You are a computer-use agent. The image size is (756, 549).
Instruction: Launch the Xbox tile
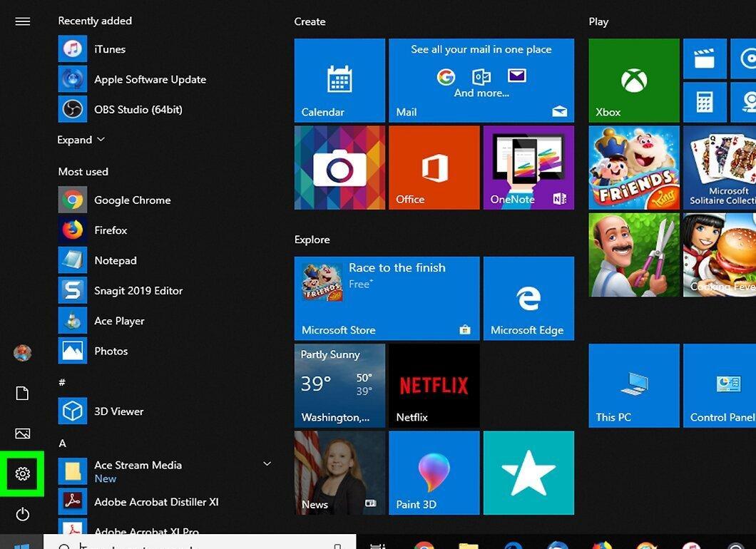pos(633,80)
